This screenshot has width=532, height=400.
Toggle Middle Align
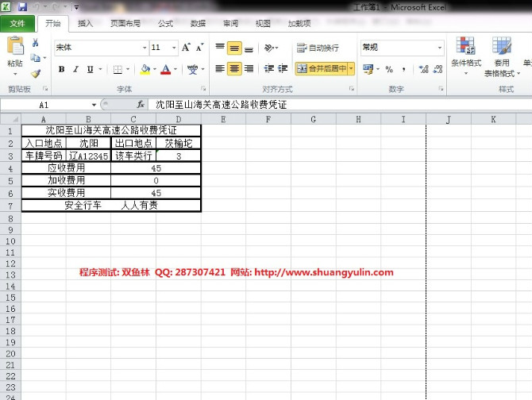point(234,48)
